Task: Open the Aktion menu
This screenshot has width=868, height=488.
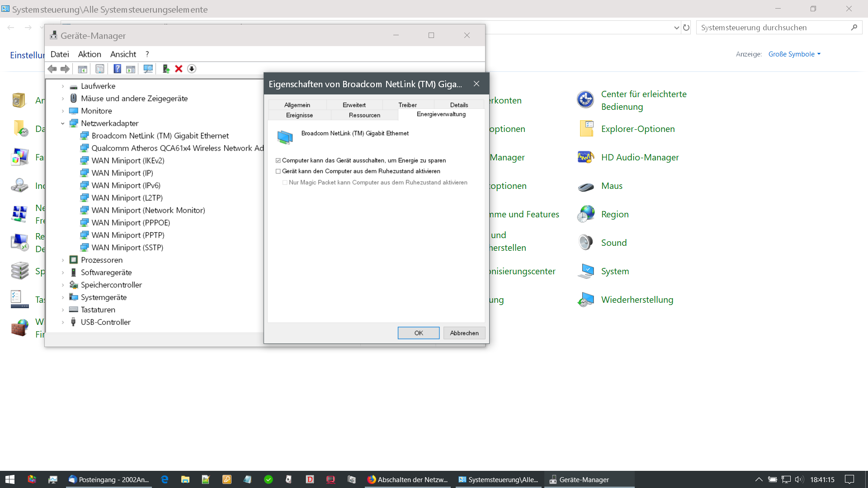Action: tap(90, 54)
